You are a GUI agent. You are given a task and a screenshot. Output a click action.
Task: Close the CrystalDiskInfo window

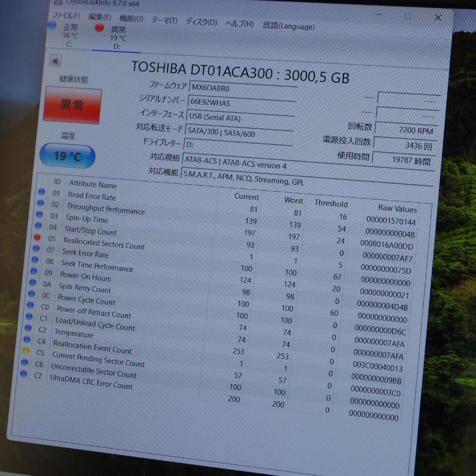click(438, 18)
